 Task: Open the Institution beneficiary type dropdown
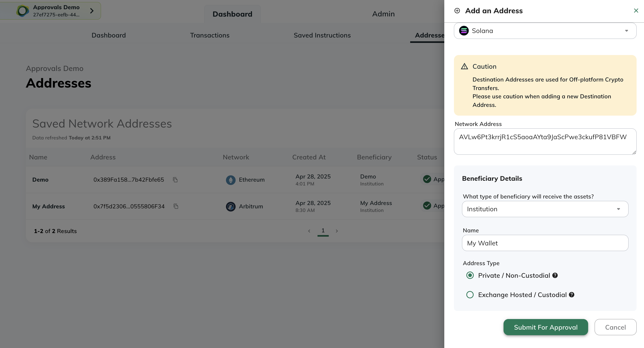tap(545, 209)
